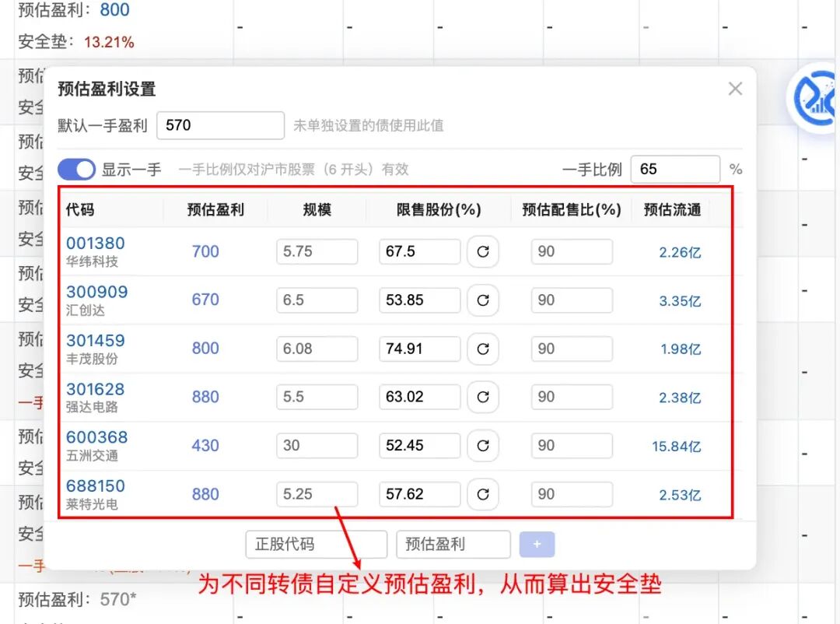Click 预估流通 value 2.38亿
The width and height of the screenshot is (840, 624).
pyautogui.click(x=680, y=398)
